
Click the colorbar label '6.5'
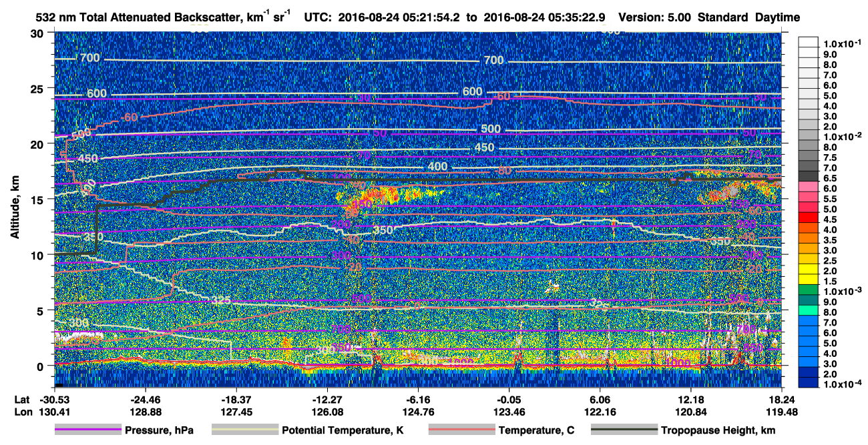[x=830, y=177]
